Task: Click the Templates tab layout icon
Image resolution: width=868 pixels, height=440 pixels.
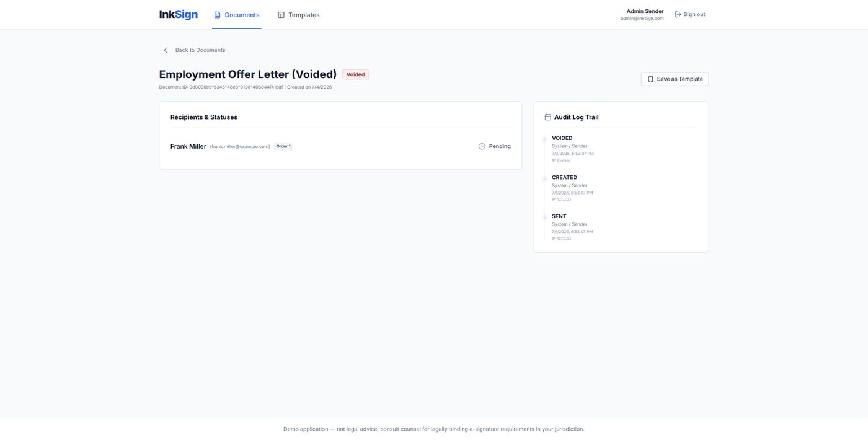Action: 281,15
